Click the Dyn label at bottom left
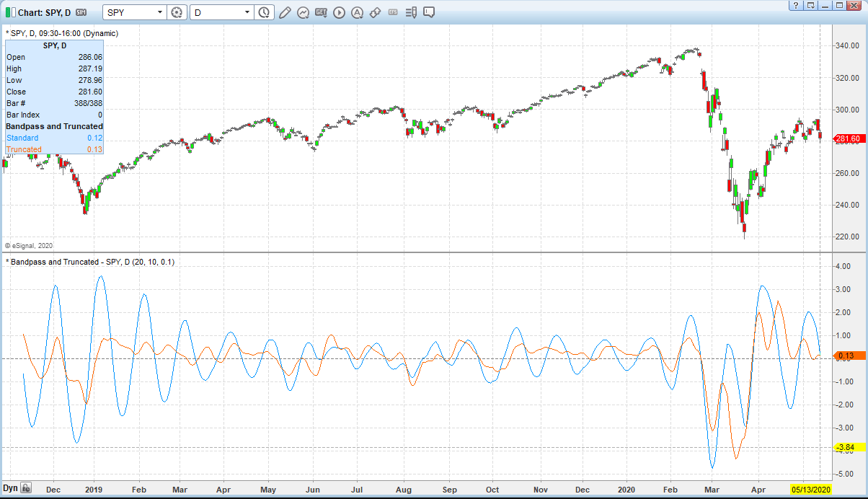The image size is (868, 499). click(x=10, y=488)
